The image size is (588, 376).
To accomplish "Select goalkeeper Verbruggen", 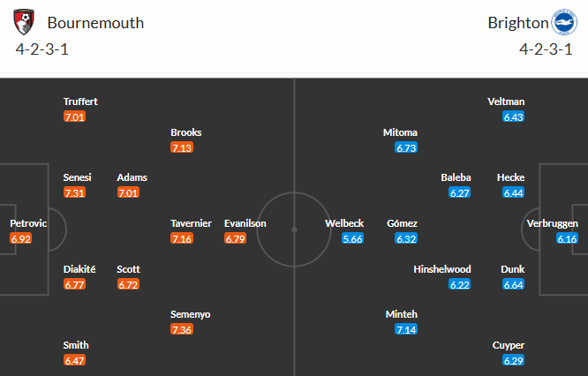I will coord(552,223).
